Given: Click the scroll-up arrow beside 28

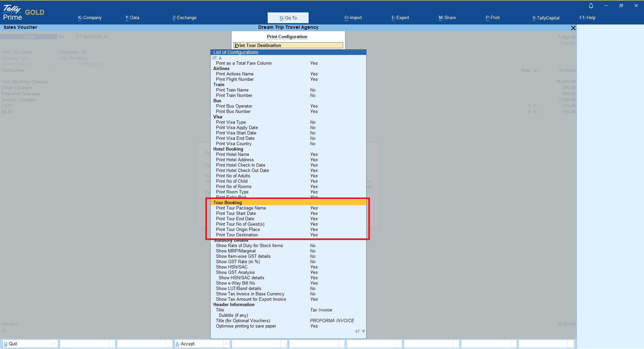Looking at the screenshot, I should tap(220, 58).
